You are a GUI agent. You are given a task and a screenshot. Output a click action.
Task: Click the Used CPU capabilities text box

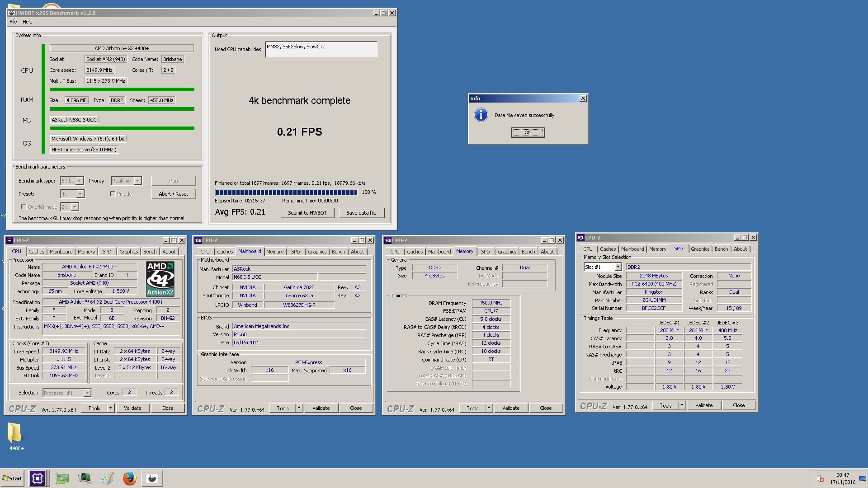tap(321, 50)
